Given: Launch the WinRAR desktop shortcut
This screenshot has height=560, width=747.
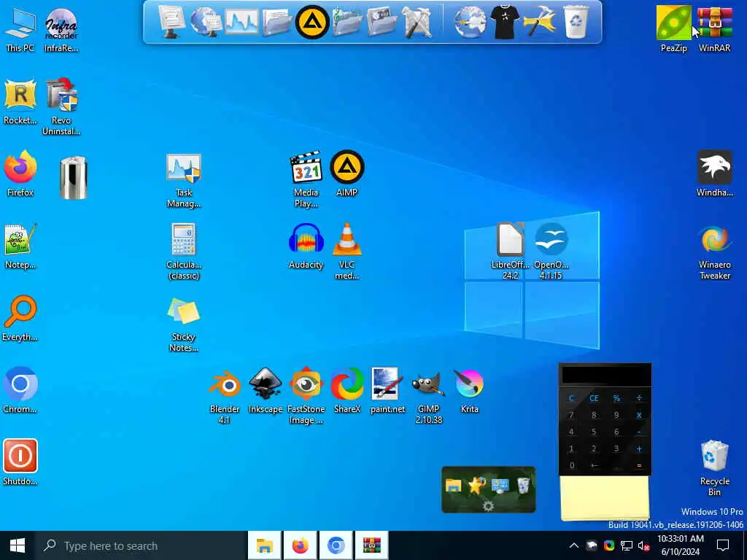Looking at the screenshot, I should tap(715, 29).
